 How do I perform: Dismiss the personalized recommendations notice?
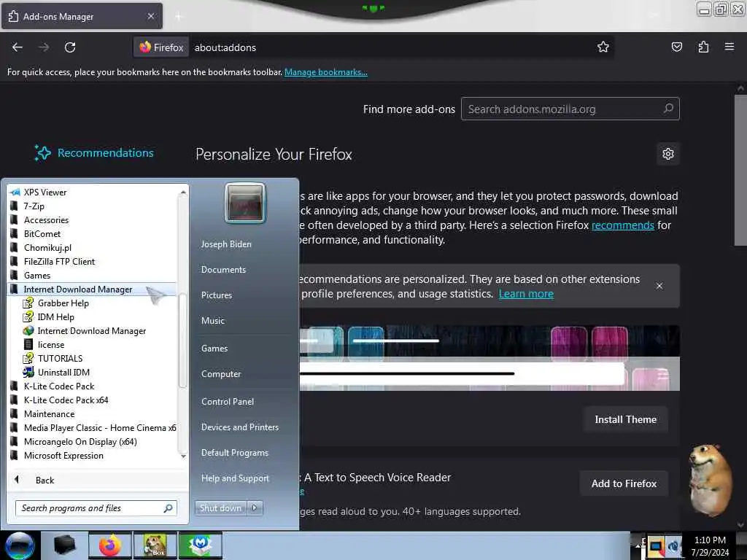click(x=659, y=286)
